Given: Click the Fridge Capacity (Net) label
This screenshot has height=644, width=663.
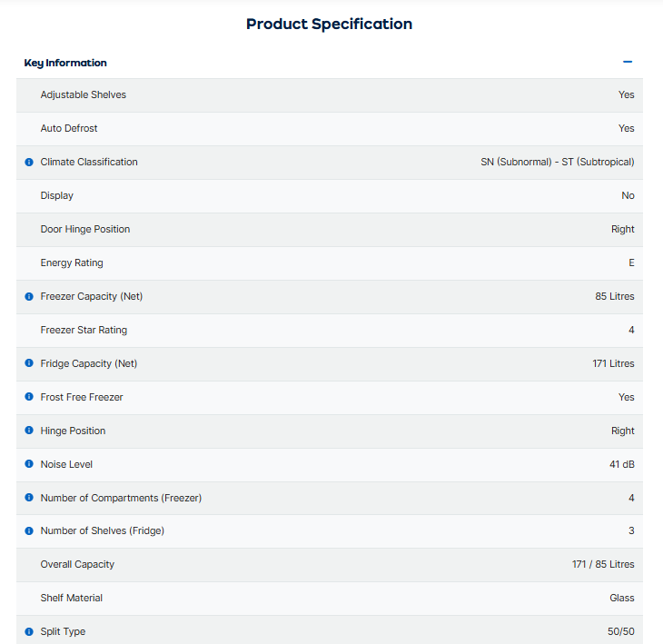Looking at the screenshot, I should coord(89,363).
